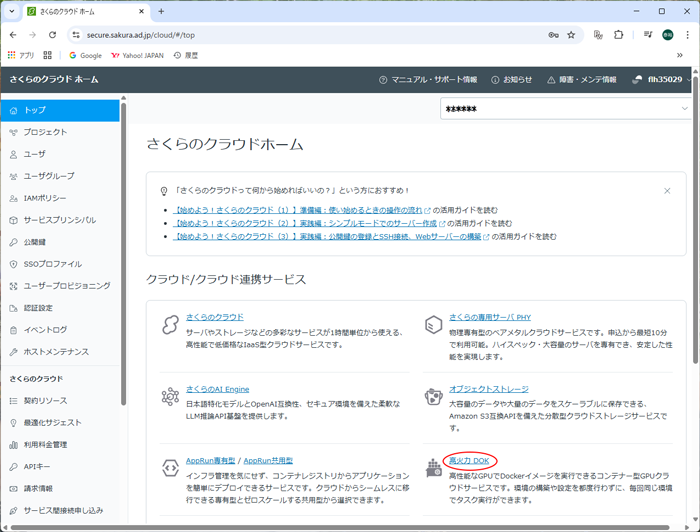
Task: Open guide (1) 準備編 link
Action: pyautogui.click(x=299, y=210)
